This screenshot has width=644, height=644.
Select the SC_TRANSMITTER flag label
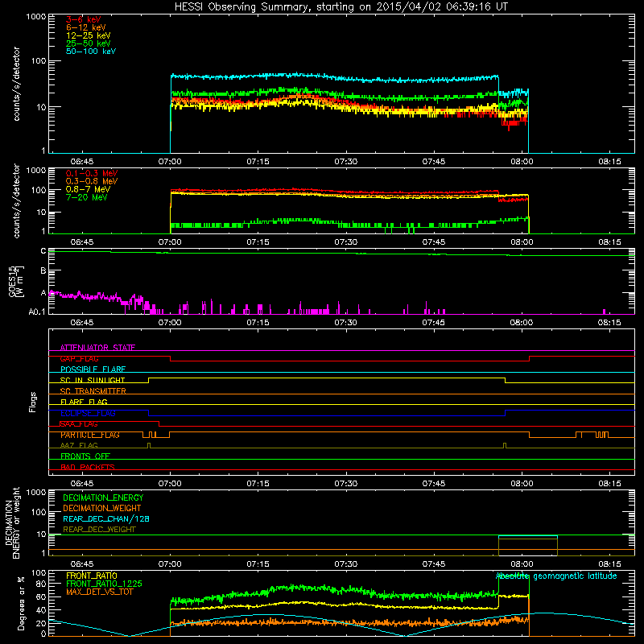[93, 391]
